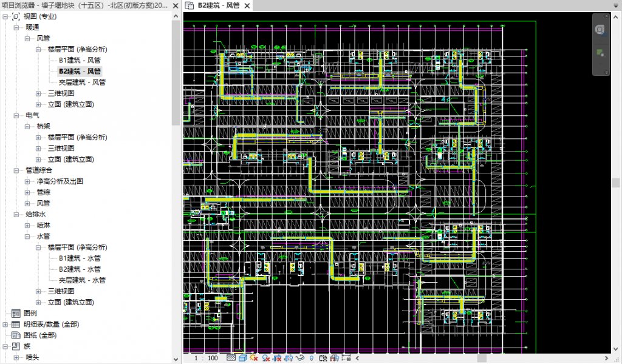Open B1建筑 - 风管 floor plan view
622x364 pixels.
(79, 60)
